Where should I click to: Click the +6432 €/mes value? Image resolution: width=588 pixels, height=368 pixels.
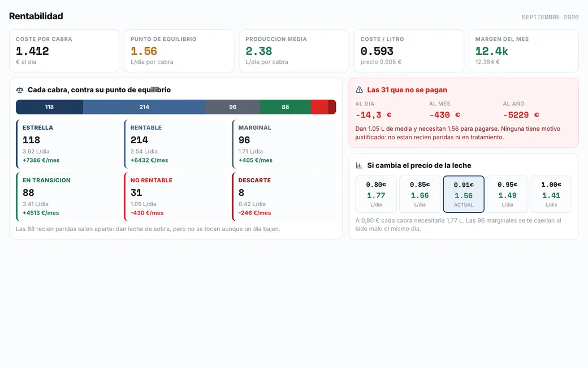pyautogui.click(x=149, y=160)
